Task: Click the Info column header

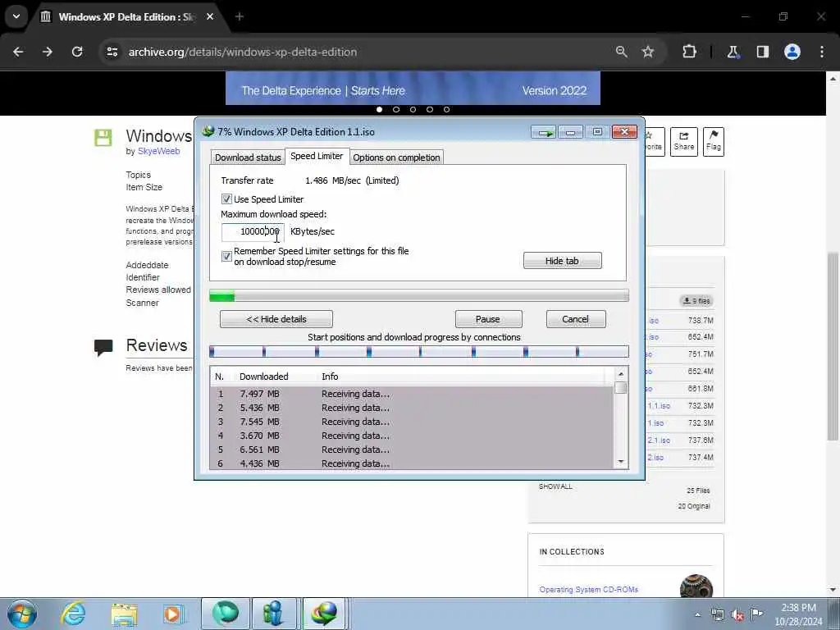Action: [x=330, y=377]
